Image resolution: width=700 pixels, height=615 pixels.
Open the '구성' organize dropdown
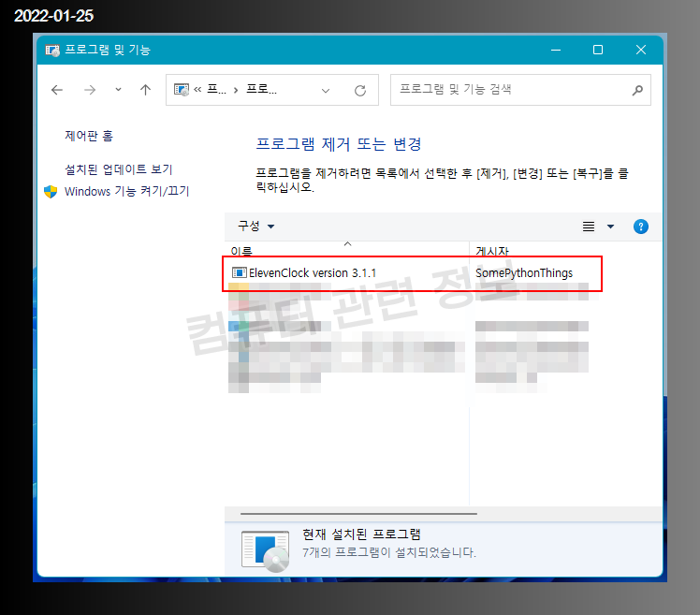(256, 226)
